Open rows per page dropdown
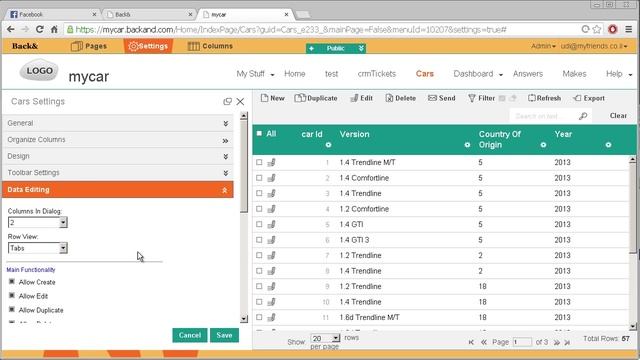640x360 pixels. (x=325, y=338)
